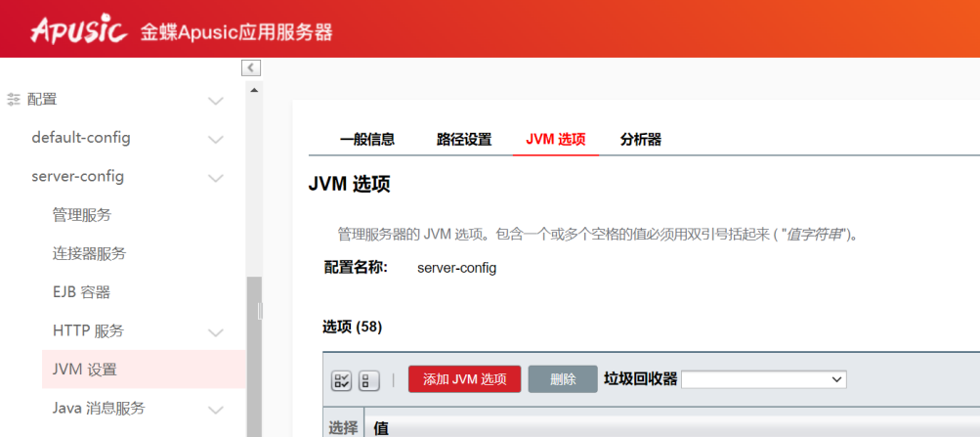Collapse the 配置 section chevron
Screen dimensions: 980x437
(216, 101)
